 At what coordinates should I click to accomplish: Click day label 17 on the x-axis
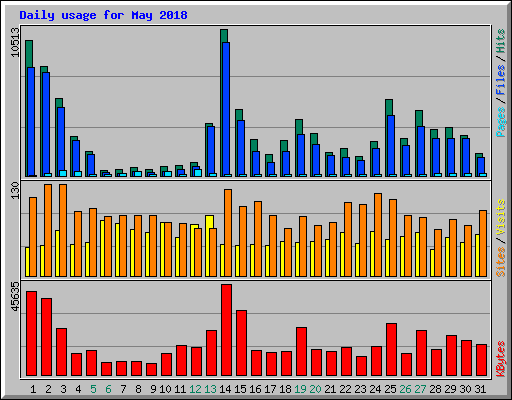tap(270, 389)
